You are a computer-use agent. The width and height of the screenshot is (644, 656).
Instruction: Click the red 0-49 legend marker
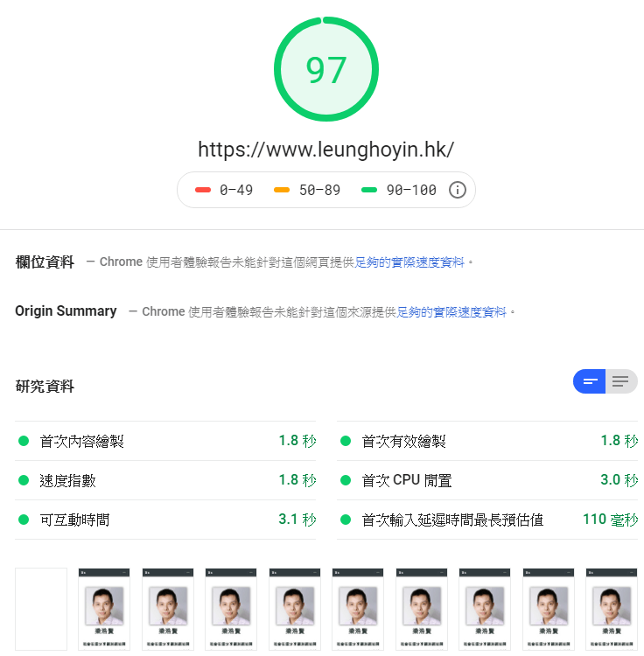203,190
